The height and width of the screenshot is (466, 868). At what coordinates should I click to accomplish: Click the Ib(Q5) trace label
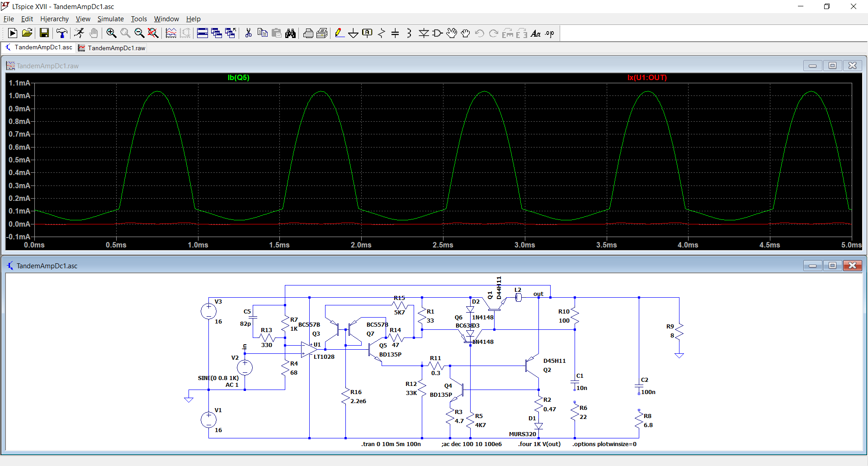click(238, 77)
